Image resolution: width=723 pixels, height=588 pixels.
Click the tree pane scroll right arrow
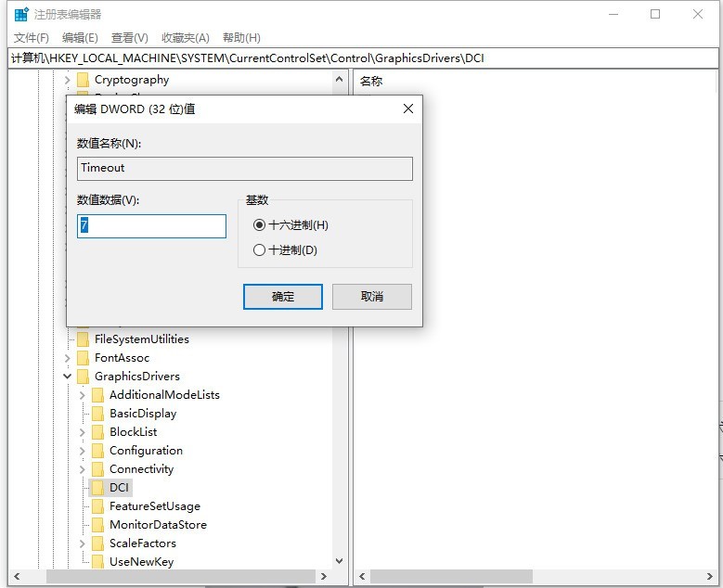point(323,576)
